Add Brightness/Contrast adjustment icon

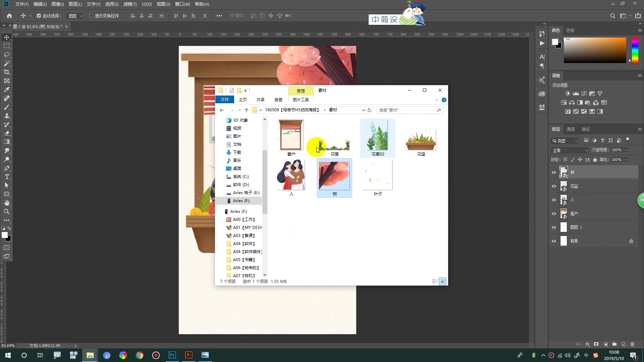tap(567, 94)
